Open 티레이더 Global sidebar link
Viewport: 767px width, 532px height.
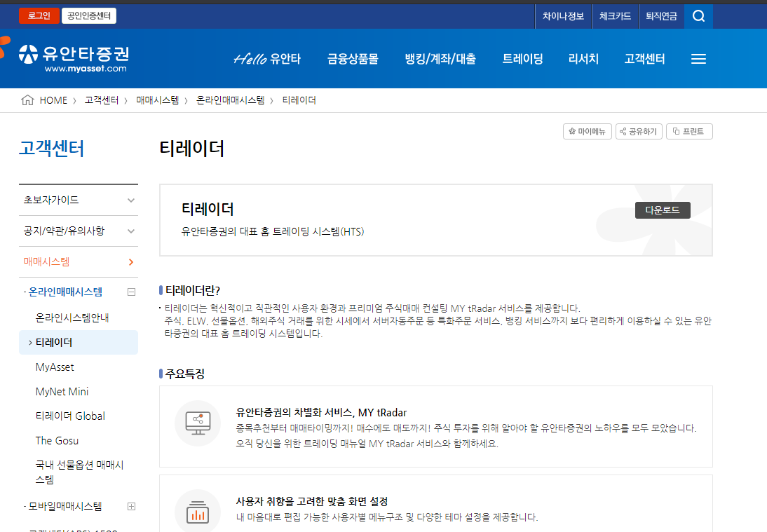70,416
